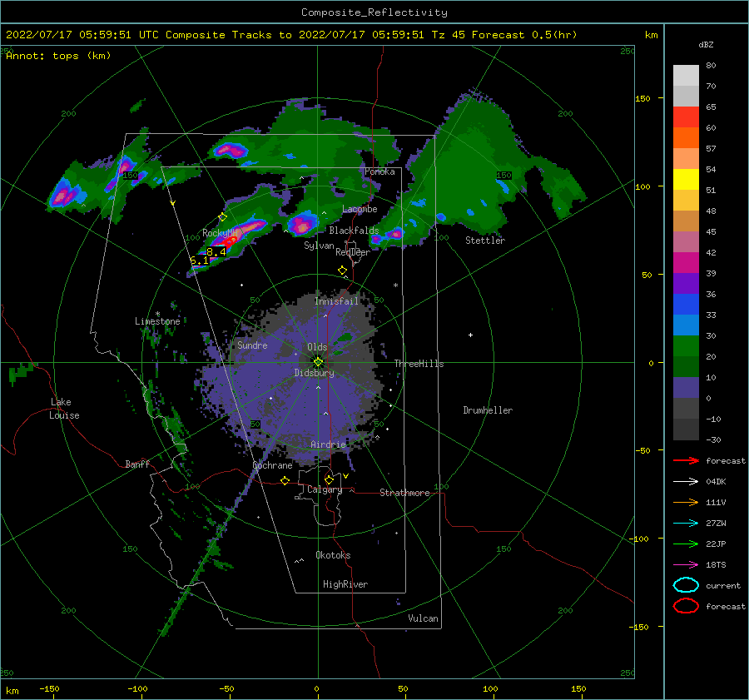
Task: Click the bright green 30 dBZ color swatch
Action: click(x=686, y=346)
